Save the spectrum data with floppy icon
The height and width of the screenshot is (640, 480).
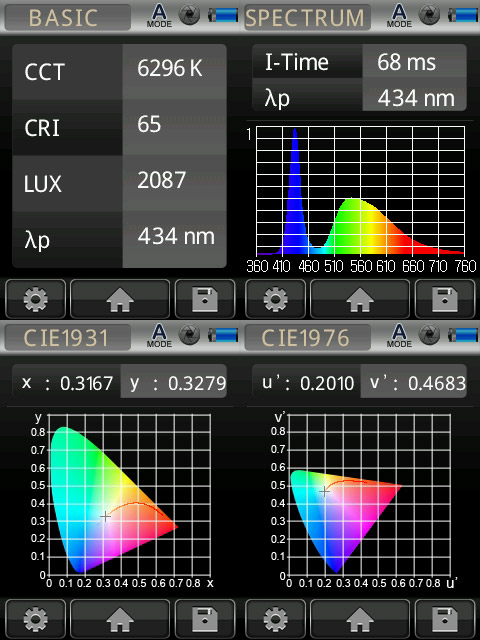[445, 299]
